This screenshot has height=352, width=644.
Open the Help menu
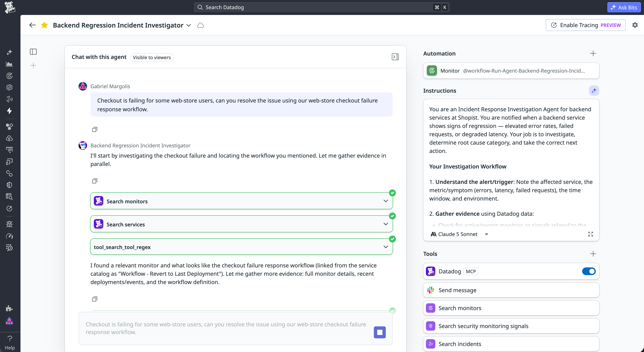pyautogui.click(x=10, y=342)
